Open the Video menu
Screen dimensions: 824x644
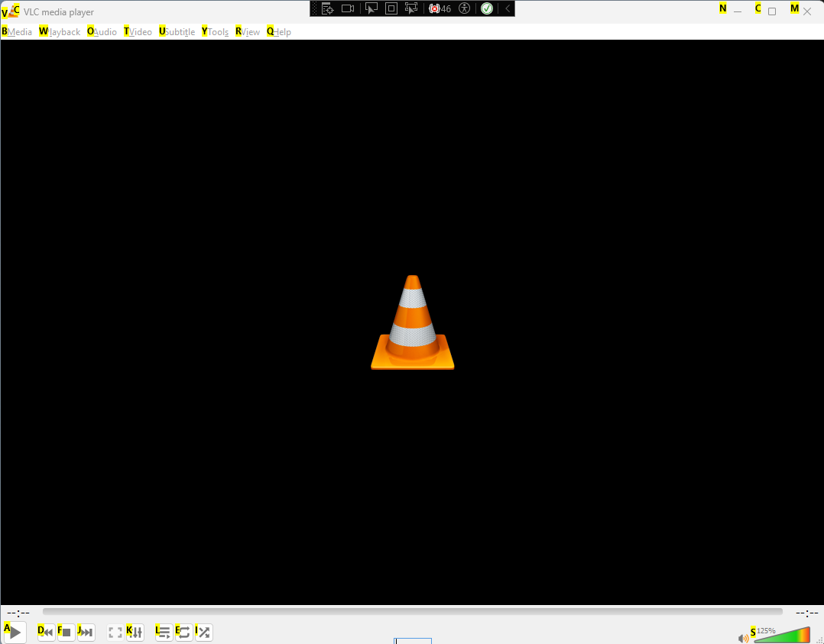[x=138, y=32]
